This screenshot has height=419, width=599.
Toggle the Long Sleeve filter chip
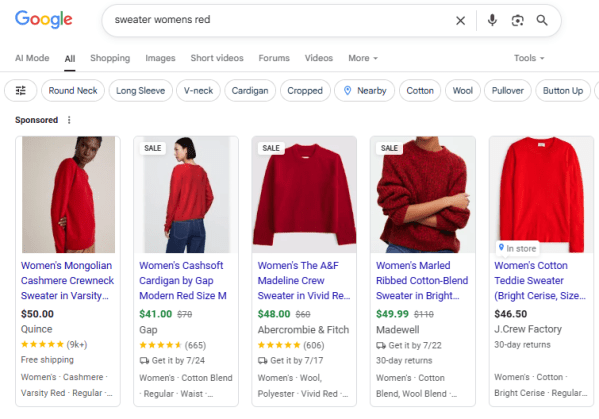click(x=140, y=91)
